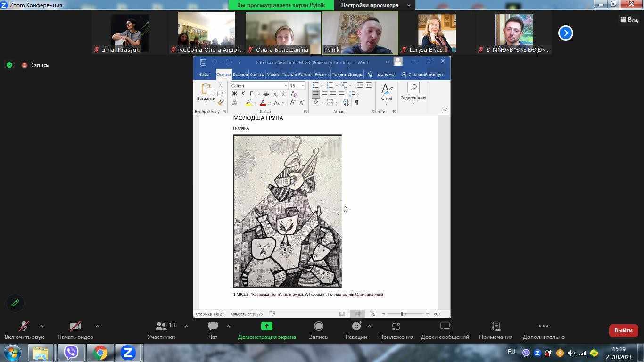The height and width of the screenshot is (362, 644).
Task: Click the Copy icon in Word clipboard group
Action: 220,94
